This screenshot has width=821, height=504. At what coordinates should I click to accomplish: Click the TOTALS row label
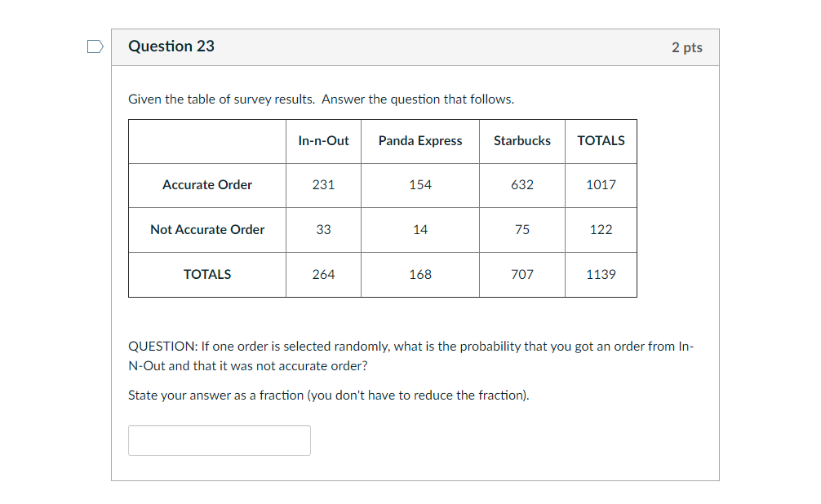[x=206, y=274]
